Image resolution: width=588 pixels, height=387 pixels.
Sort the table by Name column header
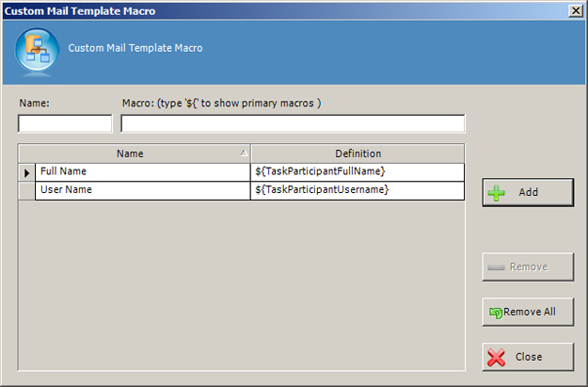click(x=130, y=153)
